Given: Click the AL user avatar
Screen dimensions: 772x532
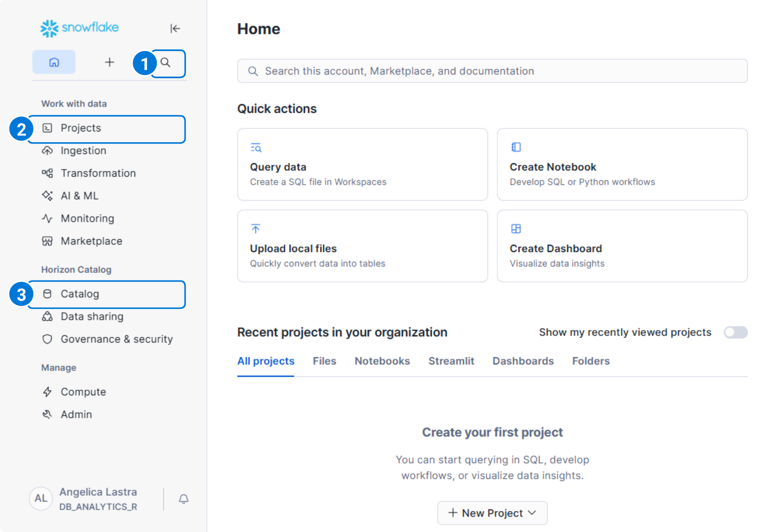Looking at the screenshot, I should [x=40, y=498].
